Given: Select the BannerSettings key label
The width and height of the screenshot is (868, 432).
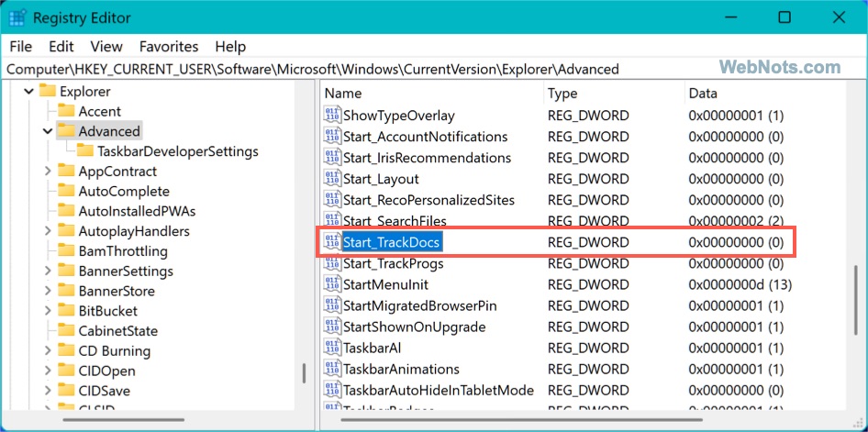Looking at the screenshot, I should [x=126, y=271].
